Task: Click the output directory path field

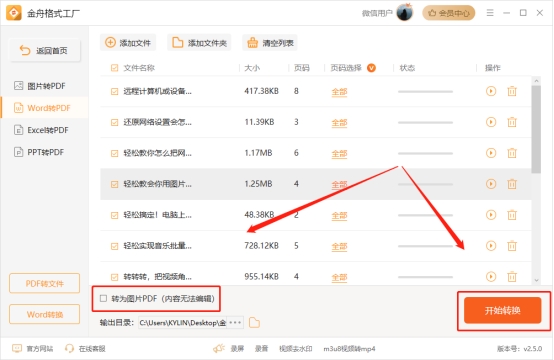Action: (x=182, y=323)
